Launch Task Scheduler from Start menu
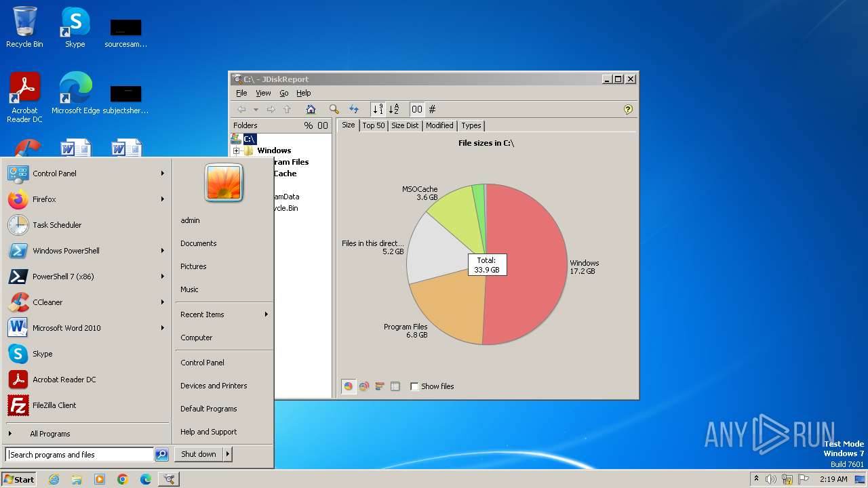The height and width of the screenshot is (488, 868). [86, 225]
